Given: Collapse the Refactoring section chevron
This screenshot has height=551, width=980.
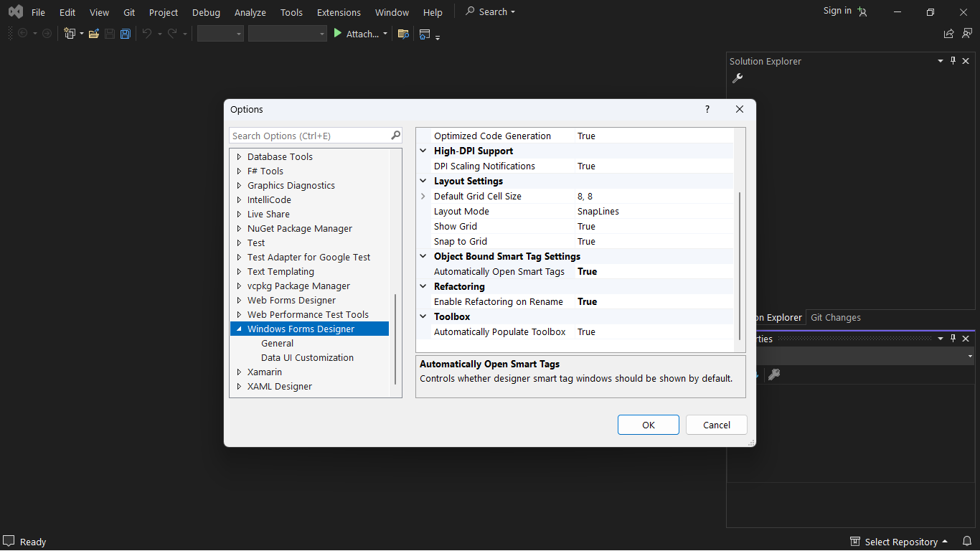Looking at the screenshot, I should [423, 286].
